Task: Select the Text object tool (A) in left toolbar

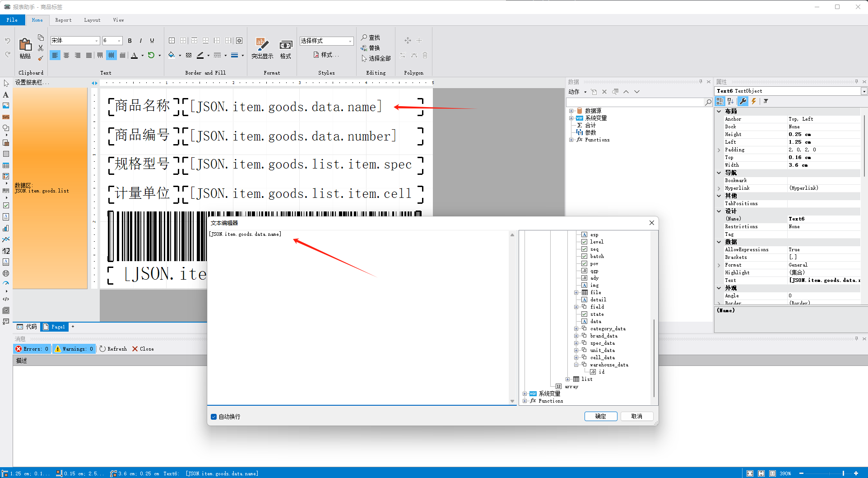Action: coord(6,94)
